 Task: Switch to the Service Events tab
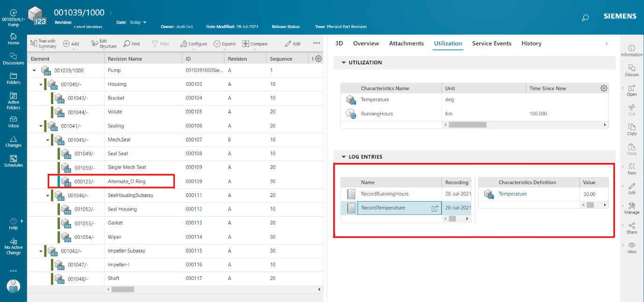(492, 43)
